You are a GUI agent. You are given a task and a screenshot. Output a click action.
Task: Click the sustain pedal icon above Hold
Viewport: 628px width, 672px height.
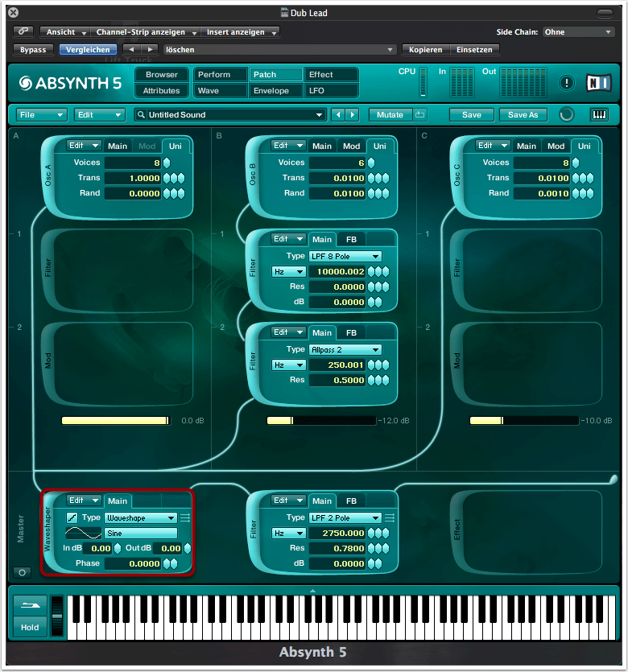point(30,605)
